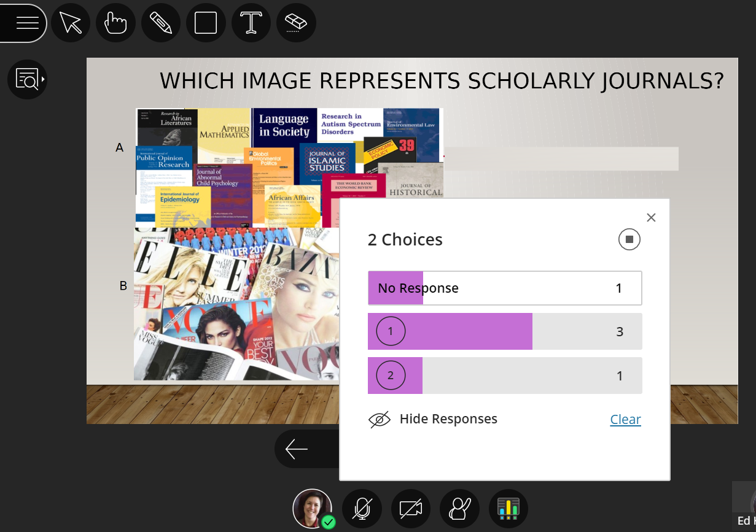The width and height of the screenshot is (756, 532).
Task: Toggle Hide Responses eye icon
Action: tap(380, 419)
